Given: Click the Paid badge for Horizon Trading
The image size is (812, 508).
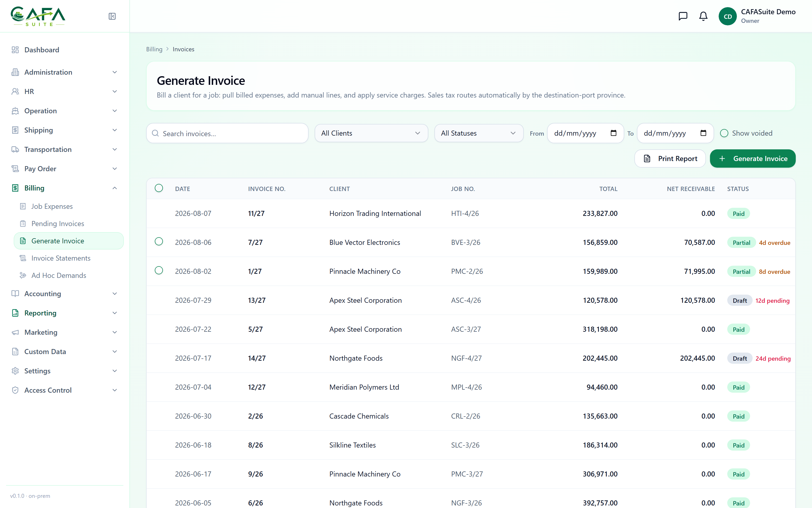Looking at the screenshot, I should pyautogui.click(x=738, y=214).
